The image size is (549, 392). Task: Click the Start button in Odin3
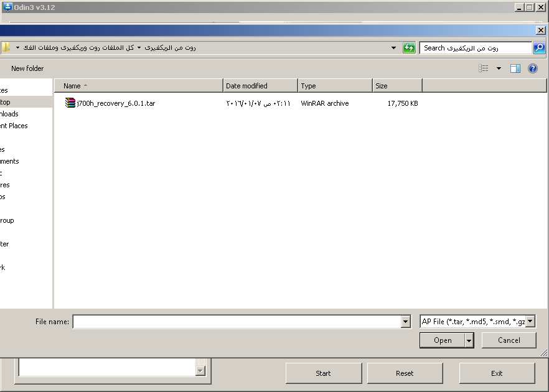pos(323,373)
